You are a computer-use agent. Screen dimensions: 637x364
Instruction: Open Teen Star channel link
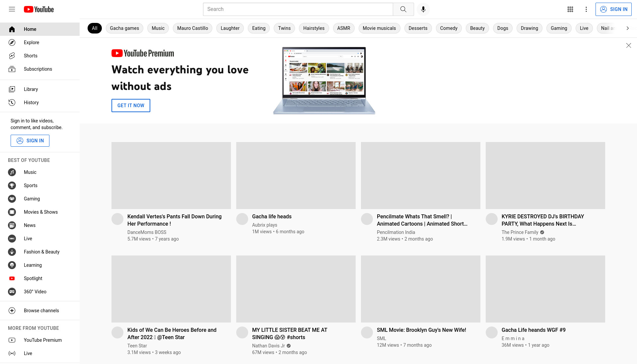137,346
